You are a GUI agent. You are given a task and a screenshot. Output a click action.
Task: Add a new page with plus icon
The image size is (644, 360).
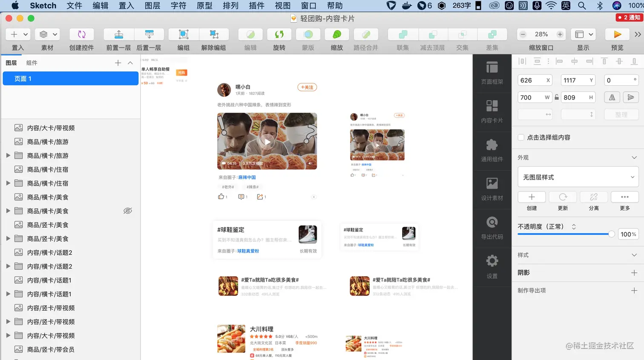tap(118, 63)
